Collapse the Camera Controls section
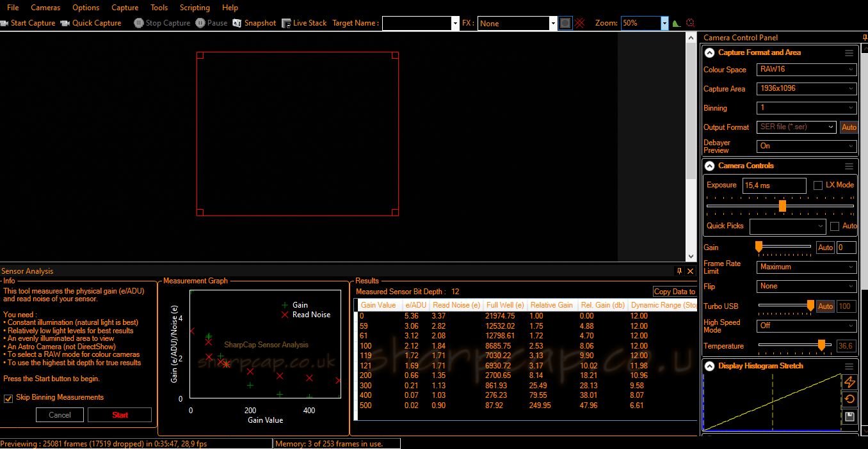The width and height of the screenshot is (868, 449). (709, 166)
